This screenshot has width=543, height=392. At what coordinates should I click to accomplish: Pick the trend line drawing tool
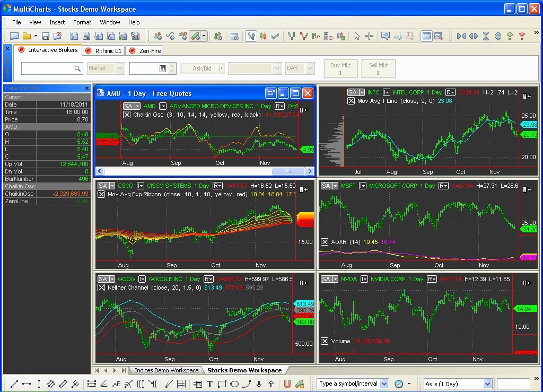(x=14, y=384)
